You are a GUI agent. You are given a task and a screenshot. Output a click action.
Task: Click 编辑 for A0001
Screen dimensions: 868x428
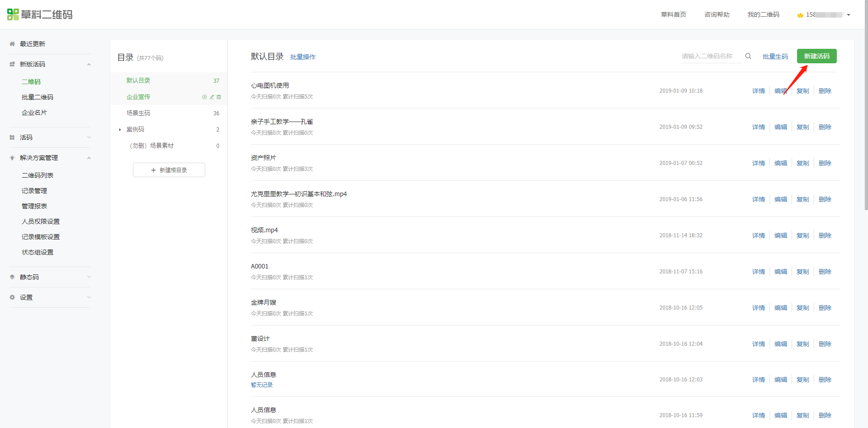tap(781, 272)
